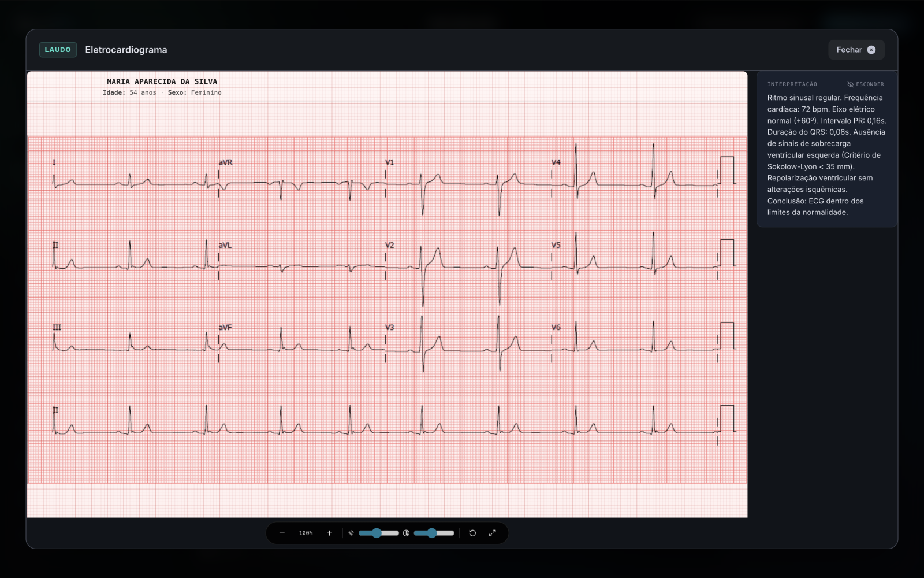The width and height of the screenshot is (924, 578).
Task: Click the V4 lead label
Action: (x=556, y=162)
